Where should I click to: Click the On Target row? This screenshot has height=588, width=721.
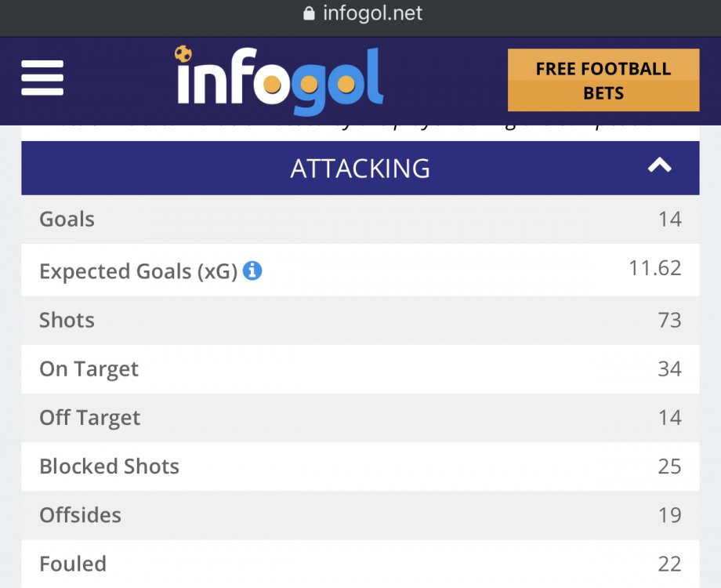point(360,369)
